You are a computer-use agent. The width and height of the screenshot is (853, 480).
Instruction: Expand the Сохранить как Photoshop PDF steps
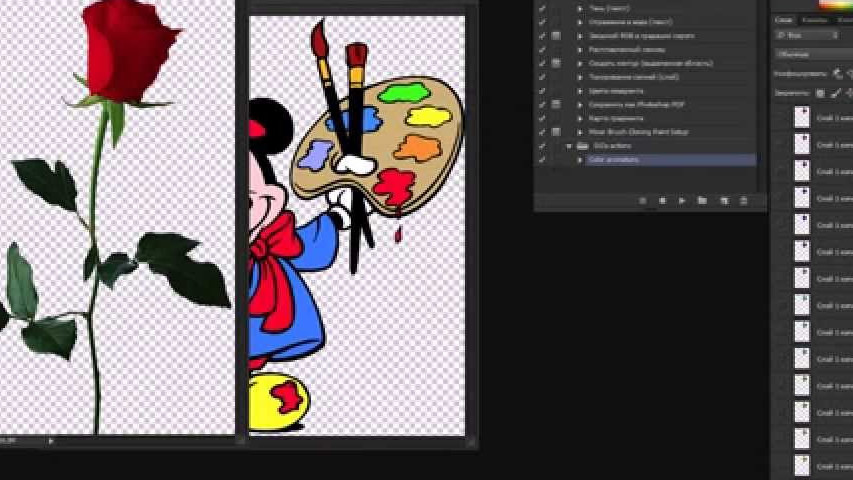click(580, 104)
